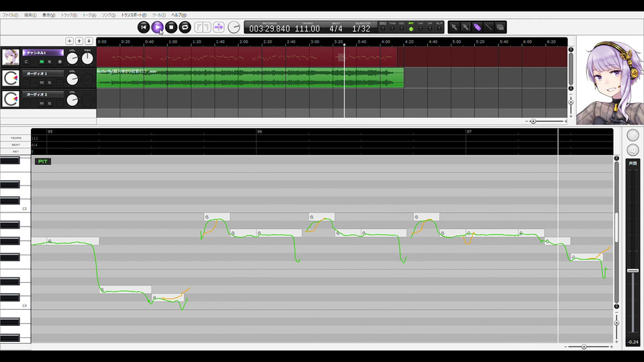Click measure 96 on piano roll ruler

[x=260, y=132]
